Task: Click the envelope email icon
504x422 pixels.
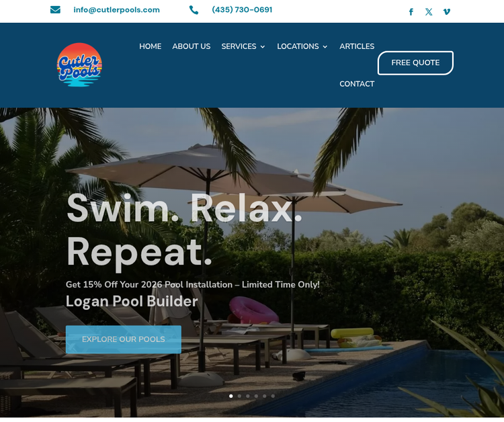Action: click(x=55, y=10)
